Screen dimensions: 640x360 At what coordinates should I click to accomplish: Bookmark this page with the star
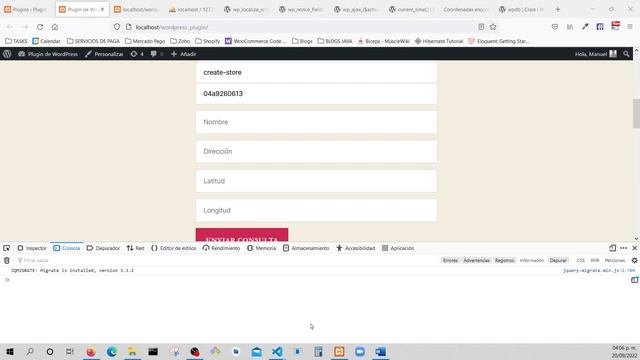(x=493, y=27)
